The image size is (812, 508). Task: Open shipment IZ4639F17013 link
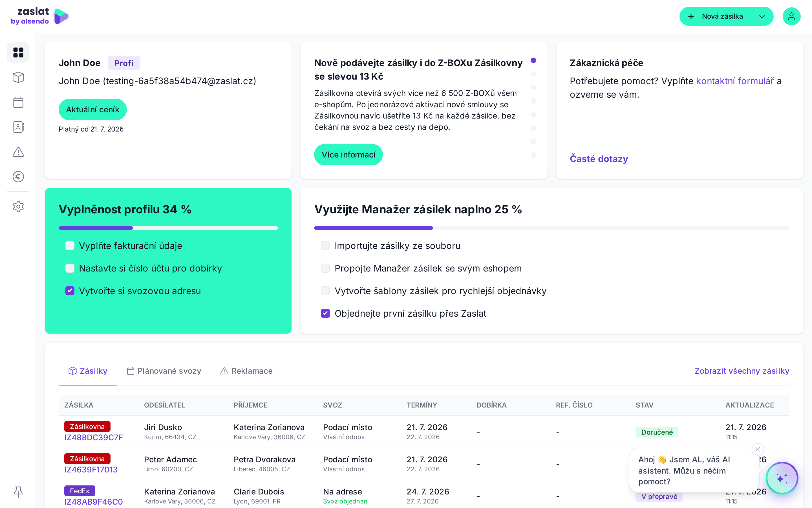click(x=91, y=470)
